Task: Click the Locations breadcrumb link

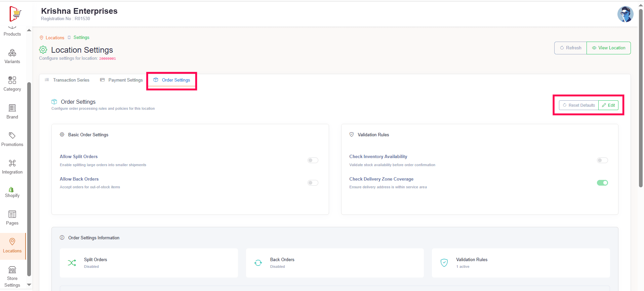Action: click(55, 38)
